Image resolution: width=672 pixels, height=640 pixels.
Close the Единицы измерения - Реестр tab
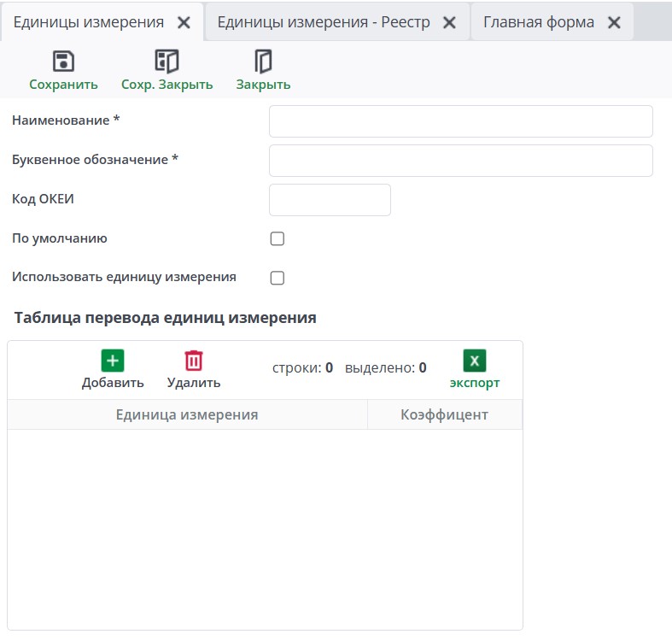click(449, 23)
